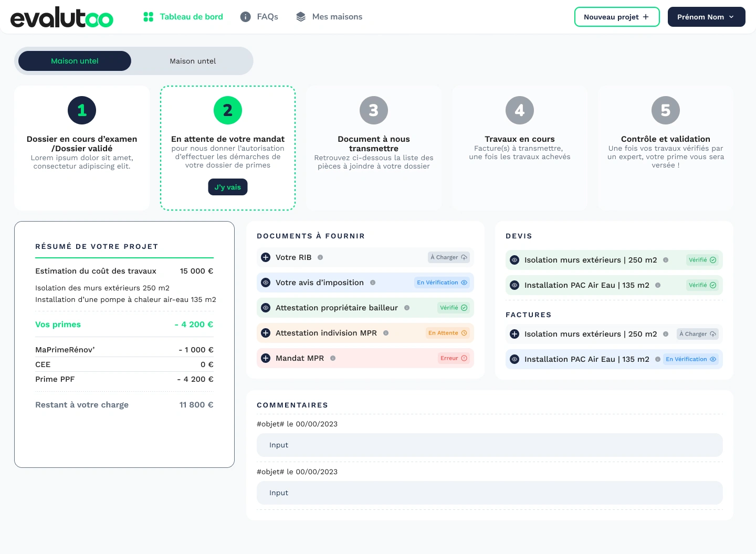756x554 pixels.
Task: Click plus icon beside Mandat MPR
Action: tap(266, 358)
